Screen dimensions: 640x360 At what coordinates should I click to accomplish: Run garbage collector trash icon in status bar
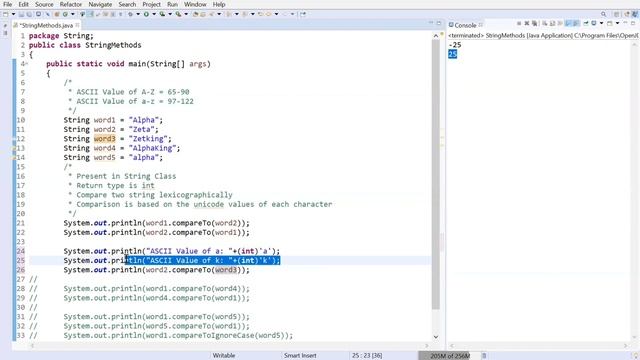click(x=484, y=356)
